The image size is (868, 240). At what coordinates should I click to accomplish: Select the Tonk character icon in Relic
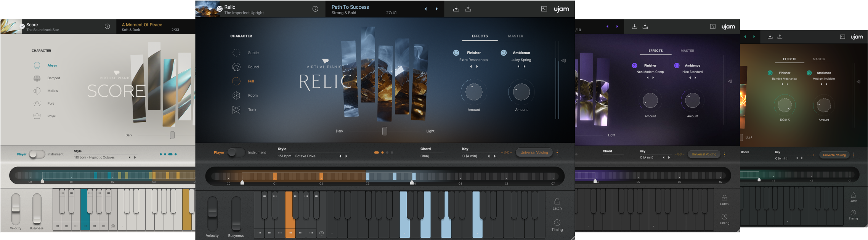point(236,110)
